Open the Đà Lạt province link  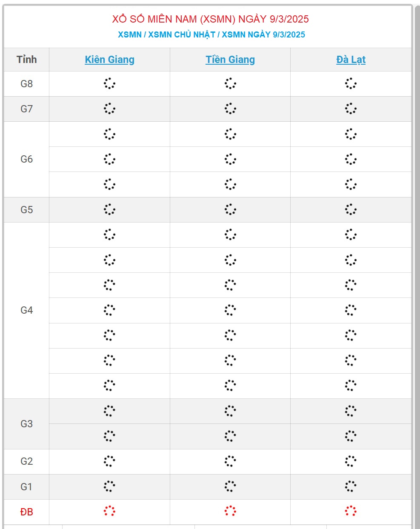(351, 60)
